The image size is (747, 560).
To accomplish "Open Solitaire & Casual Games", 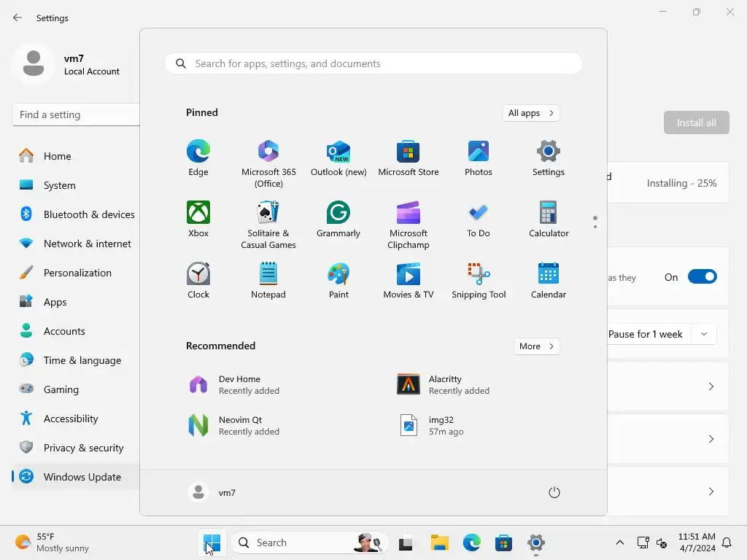I will tap(268, 225).
